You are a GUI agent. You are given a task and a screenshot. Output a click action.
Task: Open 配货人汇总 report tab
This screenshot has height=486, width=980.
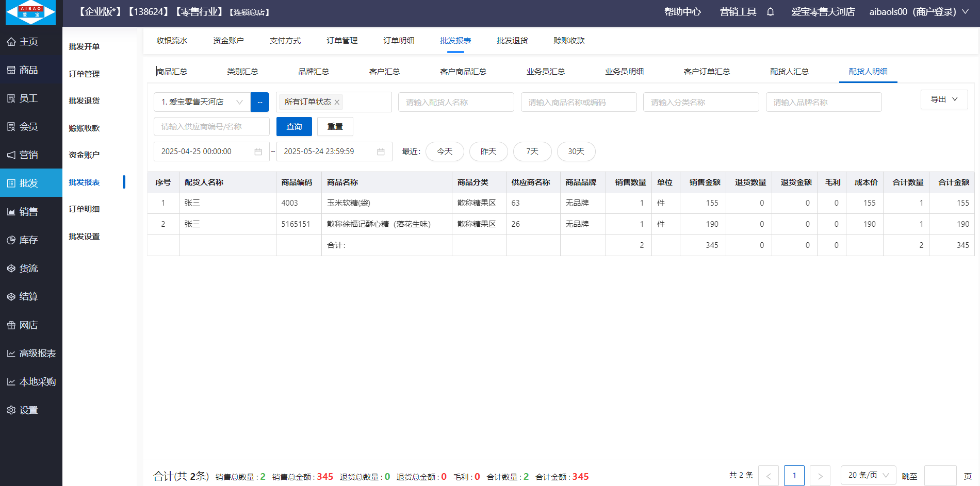point(789,72)
